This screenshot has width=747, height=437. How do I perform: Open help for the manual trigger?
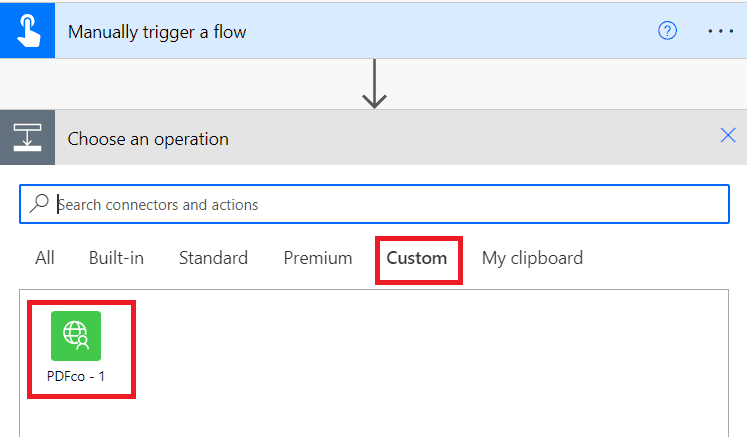(x=667, y=31)
